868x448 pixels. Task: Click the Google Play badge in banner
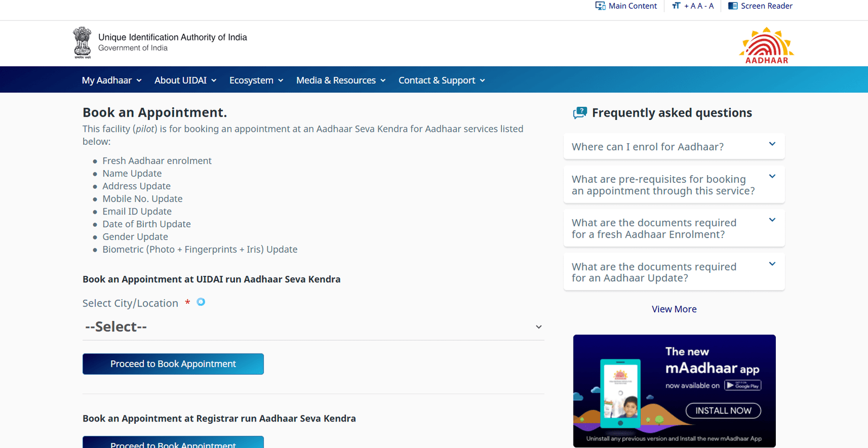[743, 386]
